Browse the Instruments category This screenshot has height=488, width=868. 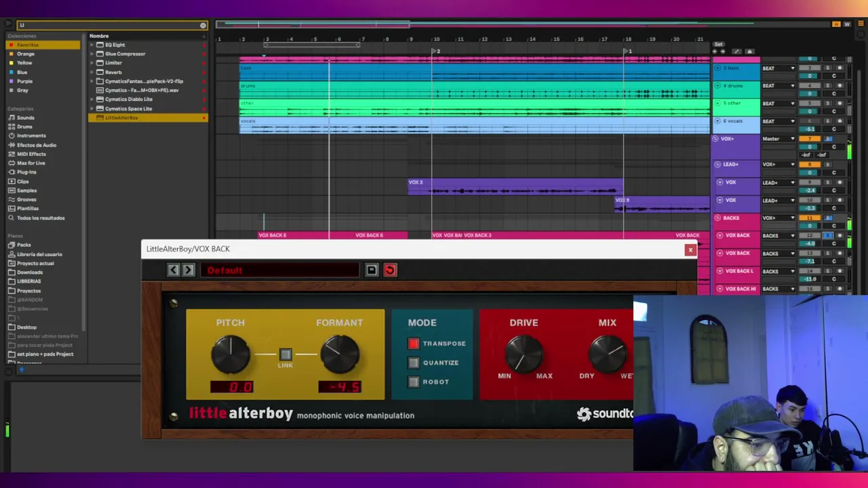31,136
